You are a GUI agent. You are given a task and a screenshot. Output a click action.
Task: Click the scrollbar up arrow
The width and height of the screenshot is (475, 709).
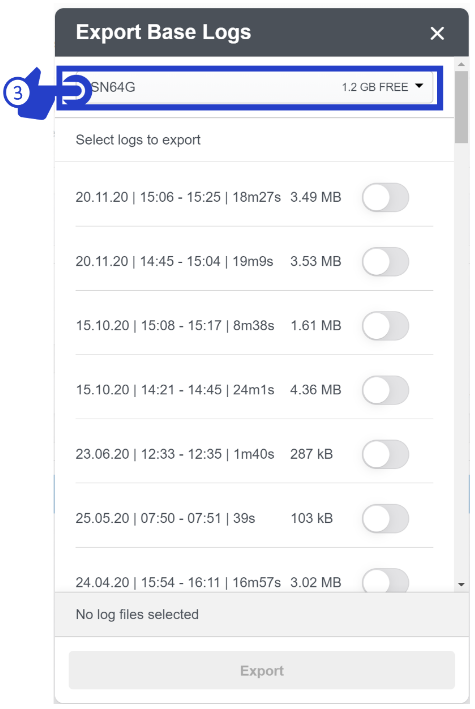click(461, 65)
